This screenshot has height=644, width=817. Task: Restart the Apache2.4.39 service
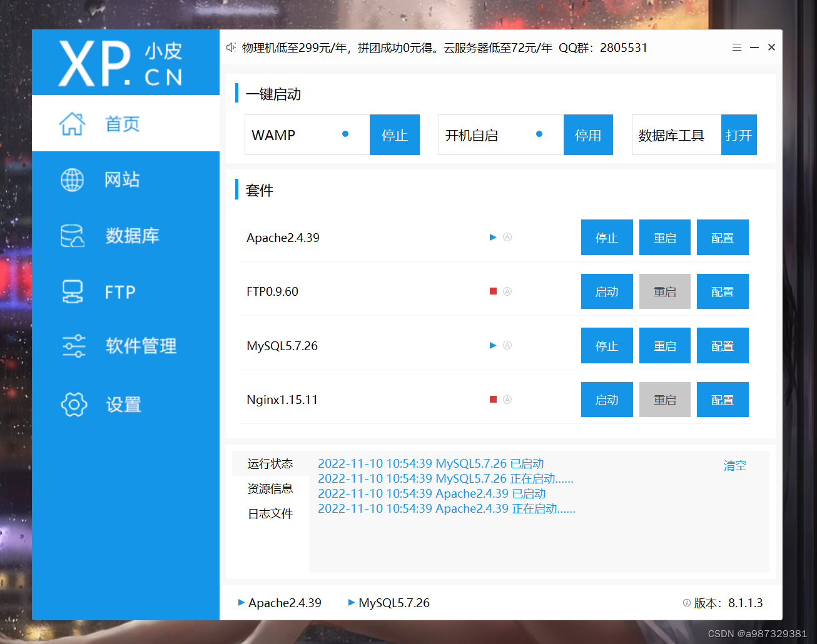665,238
